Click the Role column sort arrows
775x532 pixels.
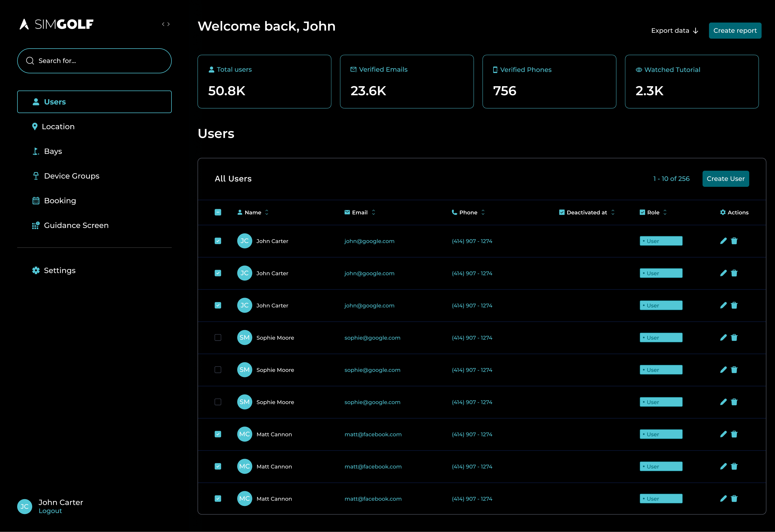(x=665, y=213)
